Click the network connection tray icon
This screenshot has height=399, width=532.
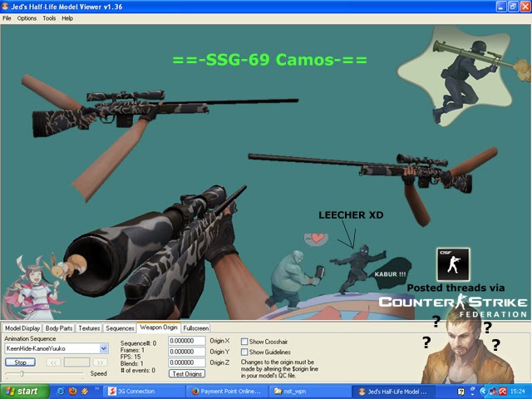[x=493, y=392]
